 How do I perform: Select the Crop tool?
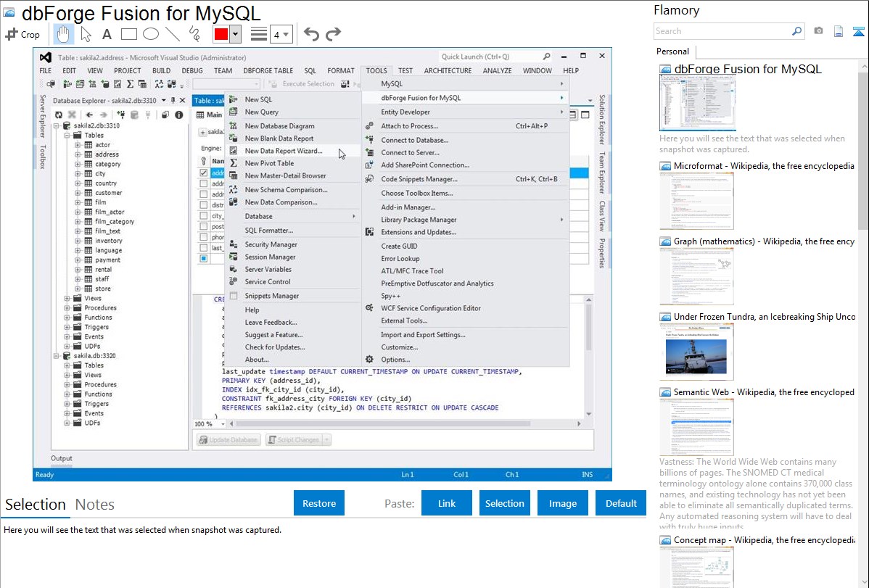coord(22,34)
